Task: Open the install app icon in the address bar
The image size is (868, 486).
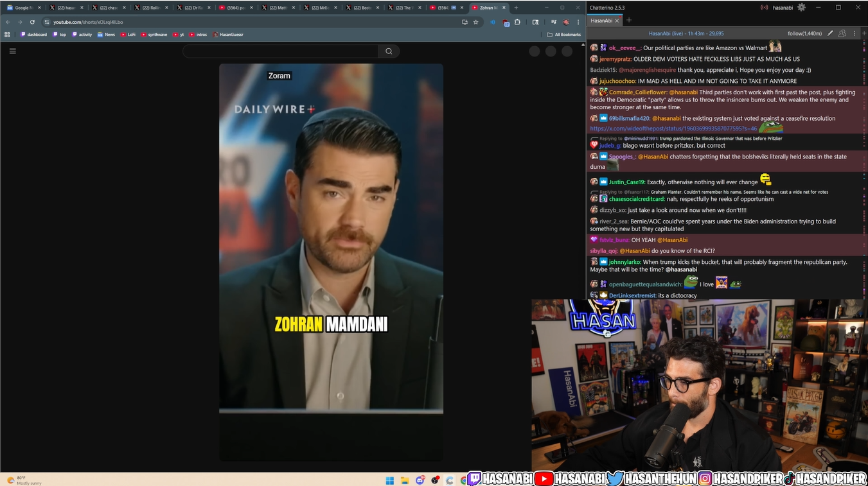Action: pyautogui.click(x=465, y=22)
